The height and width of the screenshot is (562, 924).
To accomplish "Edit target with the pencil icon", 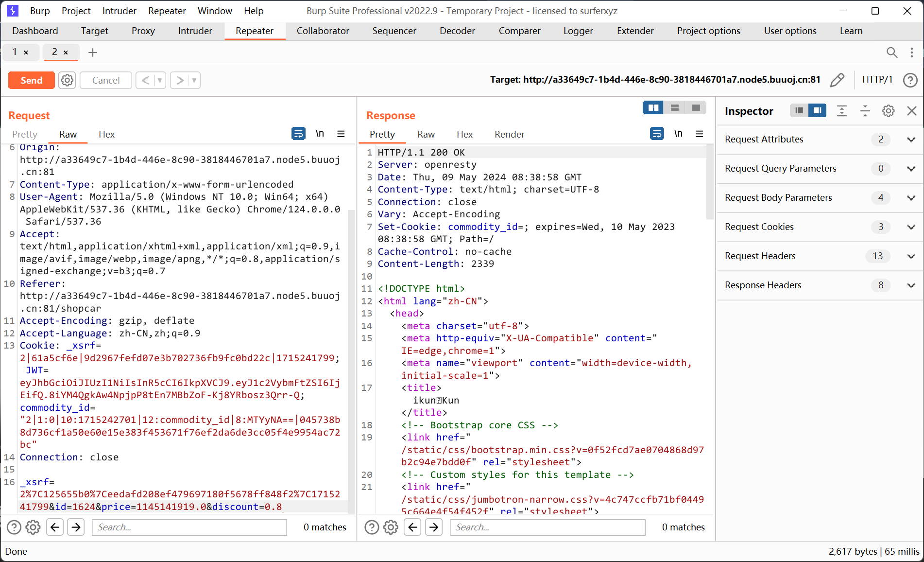I will point(837,80).
